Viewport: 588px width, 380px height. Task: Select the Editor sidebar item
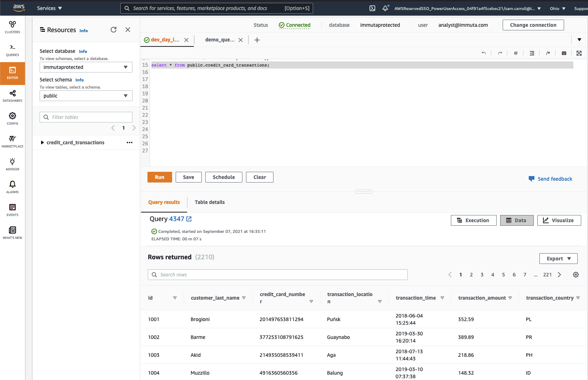tap(12, 73)
